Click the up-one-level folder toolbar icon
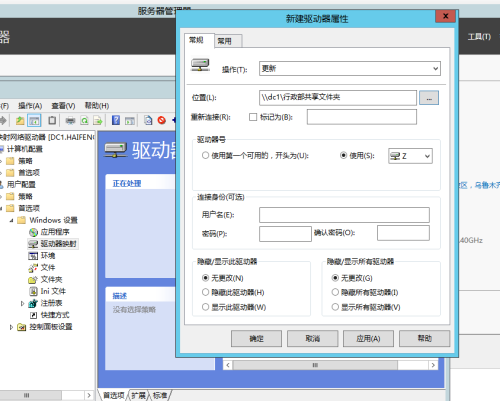This screenshot has width=500, height=401. 20,120
